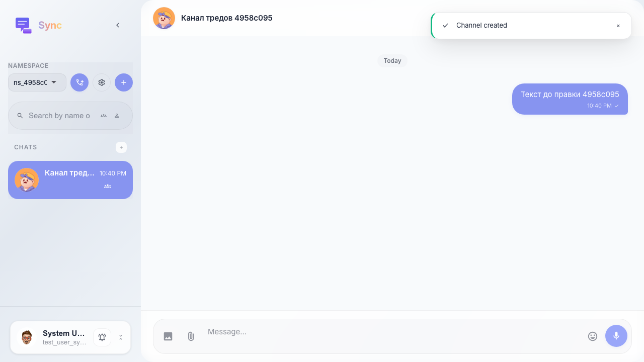
Task: Click the group icon in the chat row
Action: (108, 186)
